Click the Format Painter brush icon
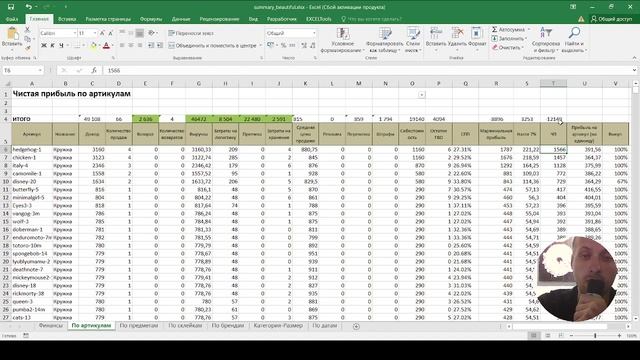This screenshot has height=360, width=640. point(27,48)
